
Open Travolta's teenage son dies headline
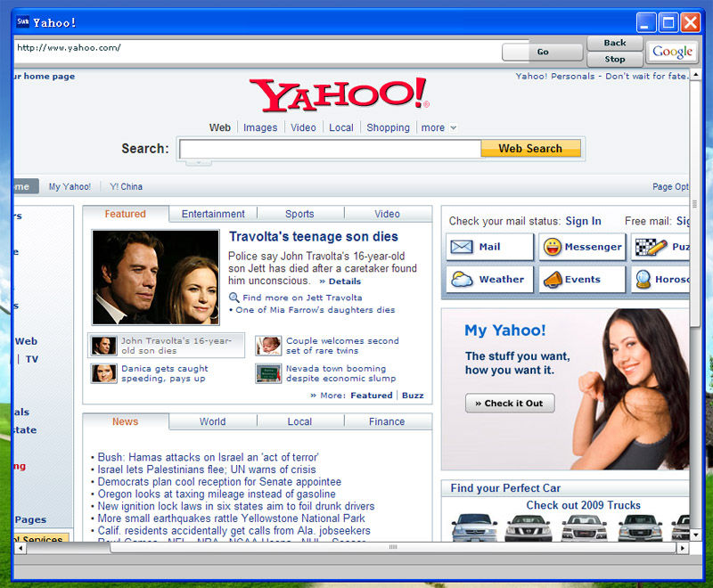pyautogui.click(x=314, y=237)
